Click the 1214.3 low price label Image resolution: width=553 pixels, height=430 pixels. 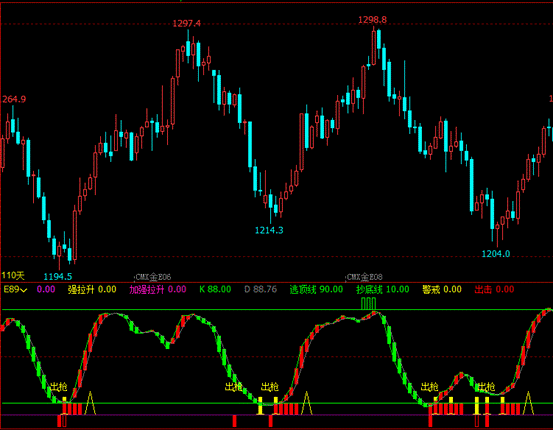[x=269, y=230]
